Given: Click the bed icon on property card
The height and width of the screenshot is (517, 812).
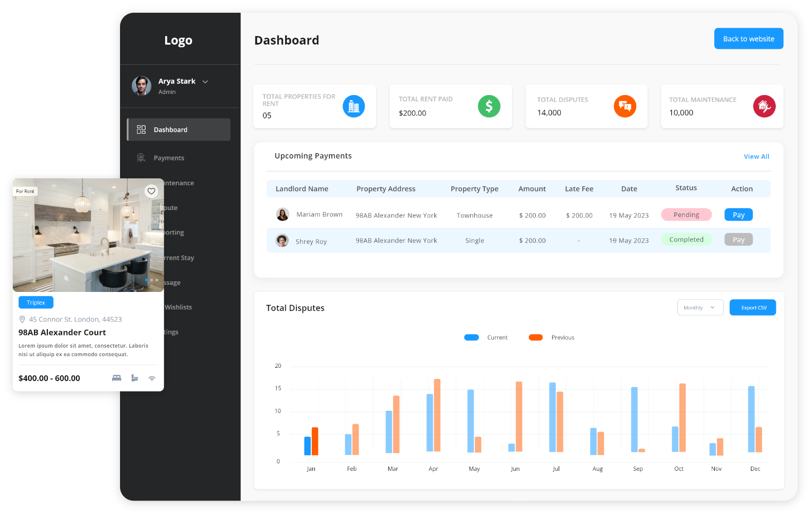Looking at the screenshot, I should 117,378.
